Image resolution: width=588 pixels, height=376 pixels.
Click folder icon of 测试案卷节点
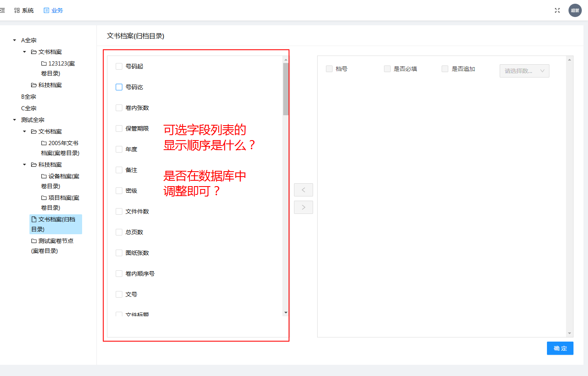[x=34, y=241]
